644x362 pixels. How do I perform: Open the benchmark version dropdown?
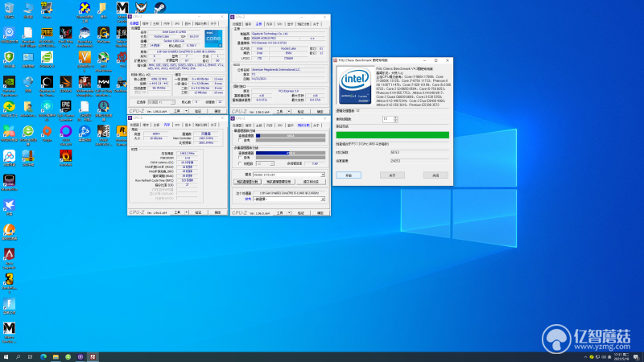[289, 175]
